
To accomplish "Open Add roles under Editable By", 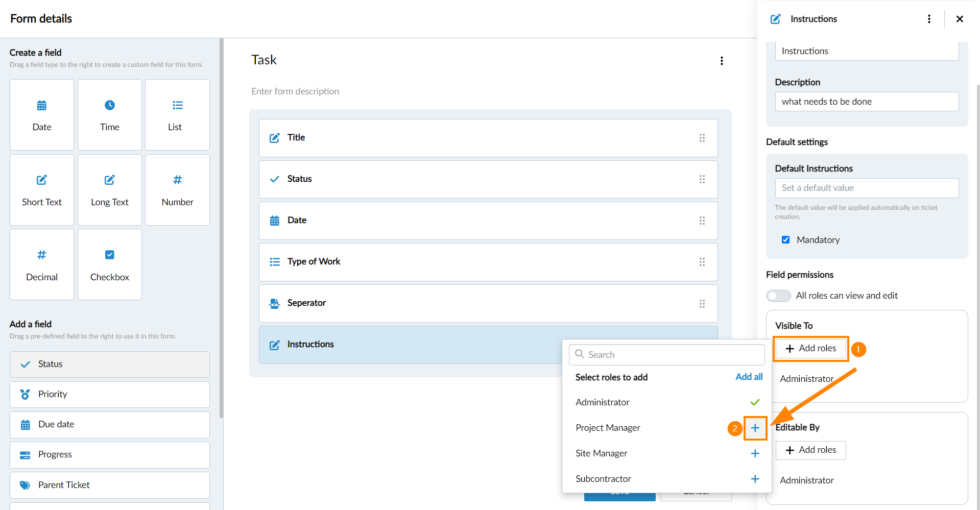I will [810, 450].
